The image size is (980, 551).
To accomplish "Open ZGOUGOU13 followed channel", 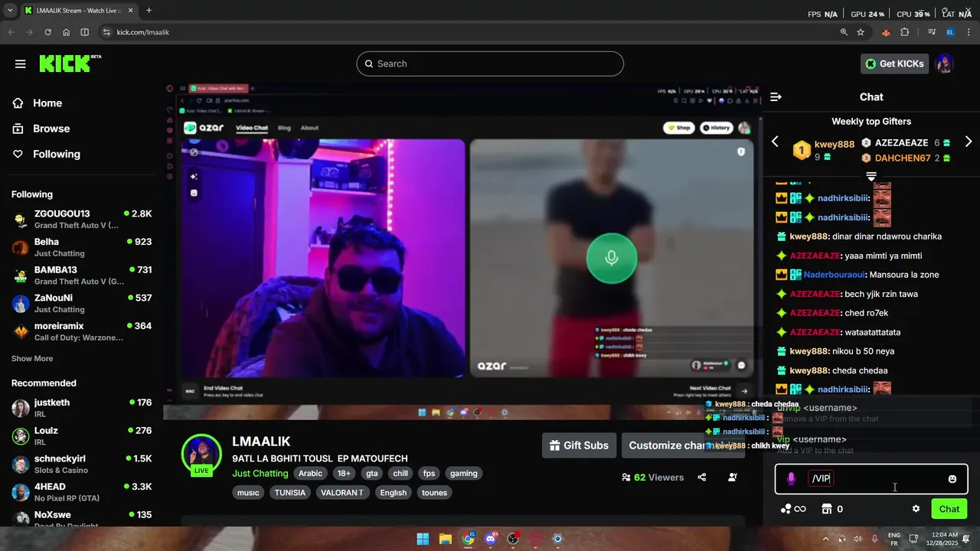I will tap(81, 220).
